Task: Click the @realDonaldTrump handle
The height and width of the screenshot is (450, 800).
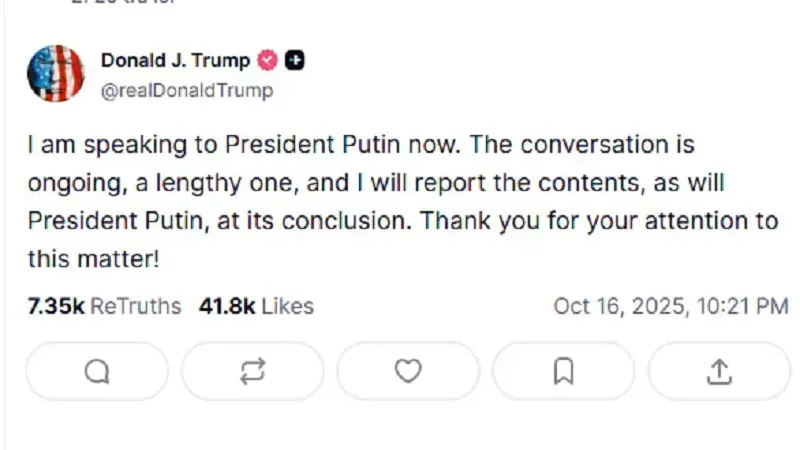Action: (186, 90)
